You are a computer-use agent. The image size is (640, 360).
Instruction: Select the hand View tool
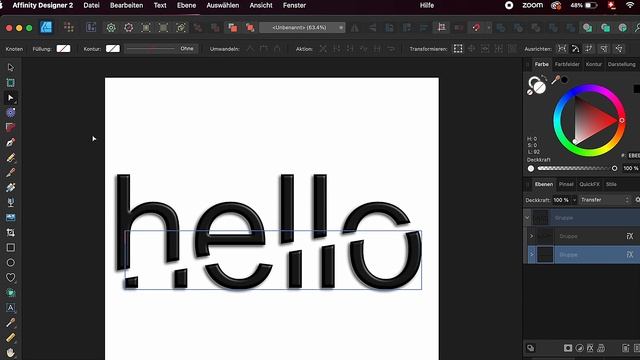coord(11,352)
